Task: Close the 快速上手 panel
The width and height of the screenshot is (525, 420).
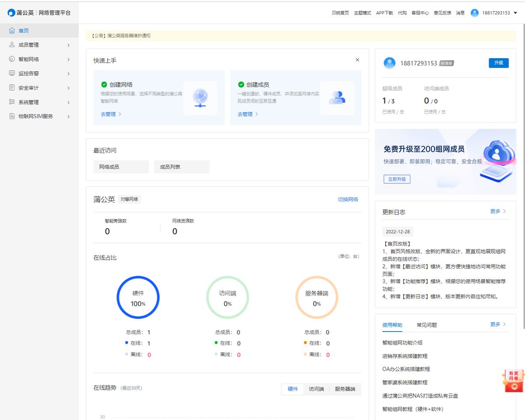Action: (357, 60)
